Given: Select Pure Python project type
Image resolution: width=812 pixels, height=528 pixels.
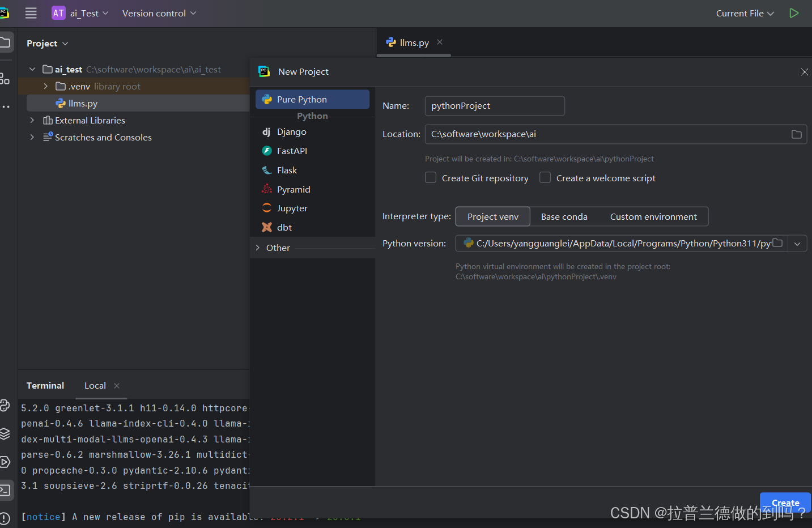Looking at the screenshot, I should 312,99.
